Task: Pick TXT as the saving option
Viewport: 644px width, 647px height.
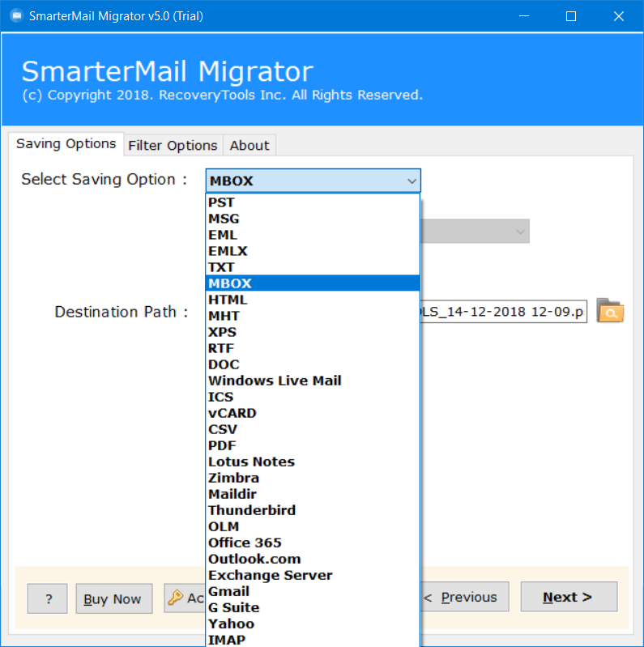Action: coord(313,267)
